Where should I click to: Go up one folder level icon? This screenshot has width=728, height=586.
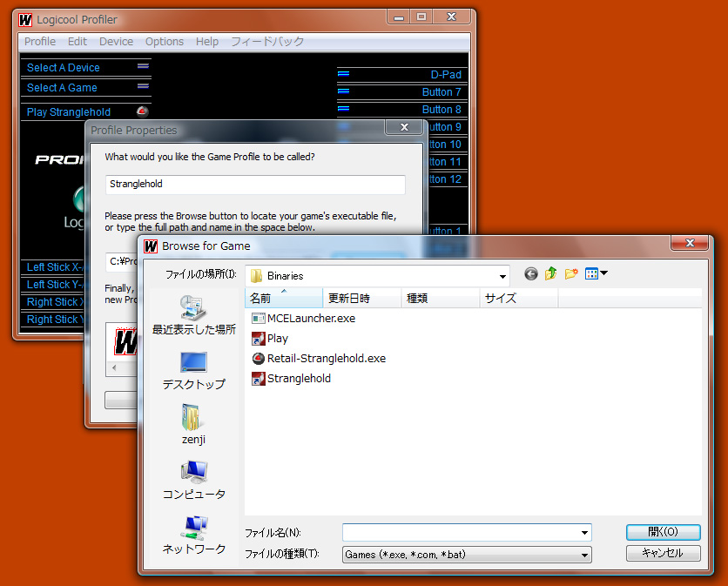550,274
